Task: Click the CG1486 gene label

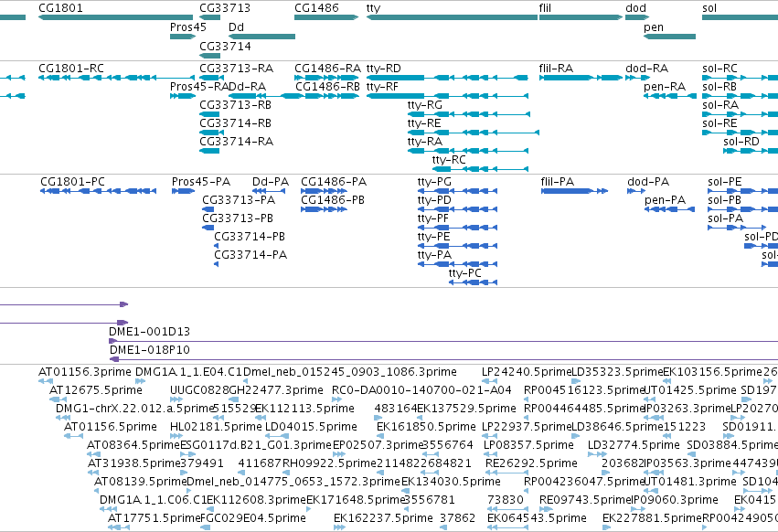Action: click(x=316, y=8)
